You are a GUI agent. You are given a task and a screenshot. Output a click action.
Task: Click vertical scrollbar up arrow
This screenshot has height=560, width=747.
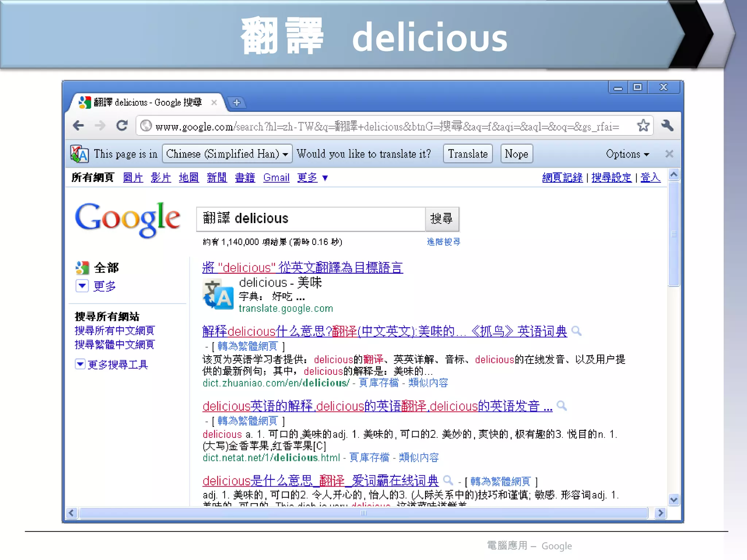point(674,175)
